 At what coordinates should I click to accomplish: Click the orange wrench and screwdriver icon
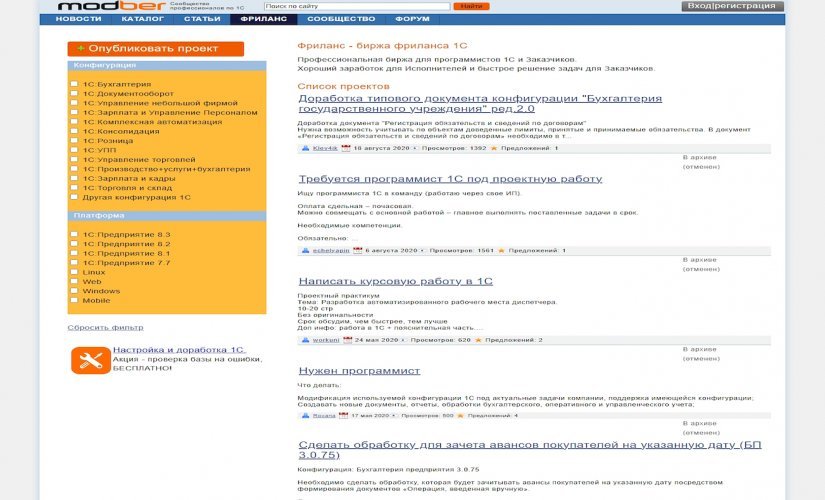pyautogui.click(x=90, y=360)
